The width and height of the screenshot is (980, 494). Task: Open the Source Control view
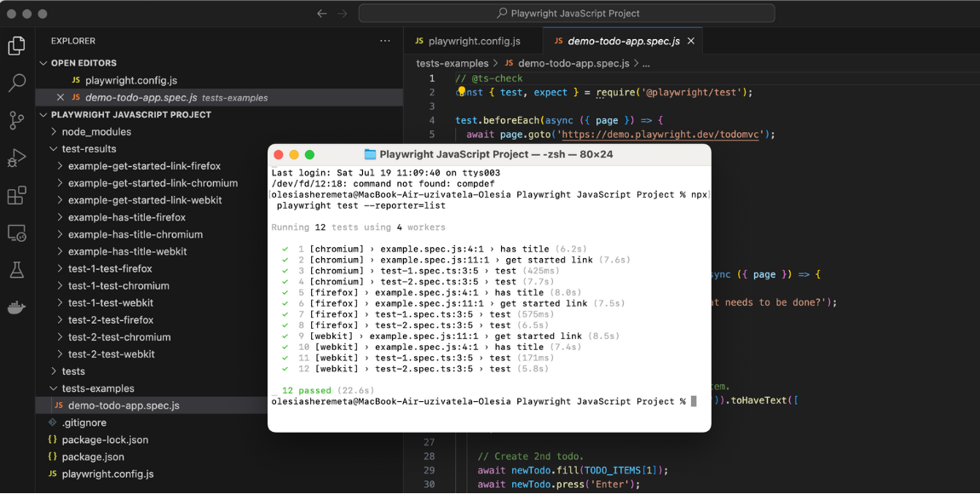pos(16,120)
